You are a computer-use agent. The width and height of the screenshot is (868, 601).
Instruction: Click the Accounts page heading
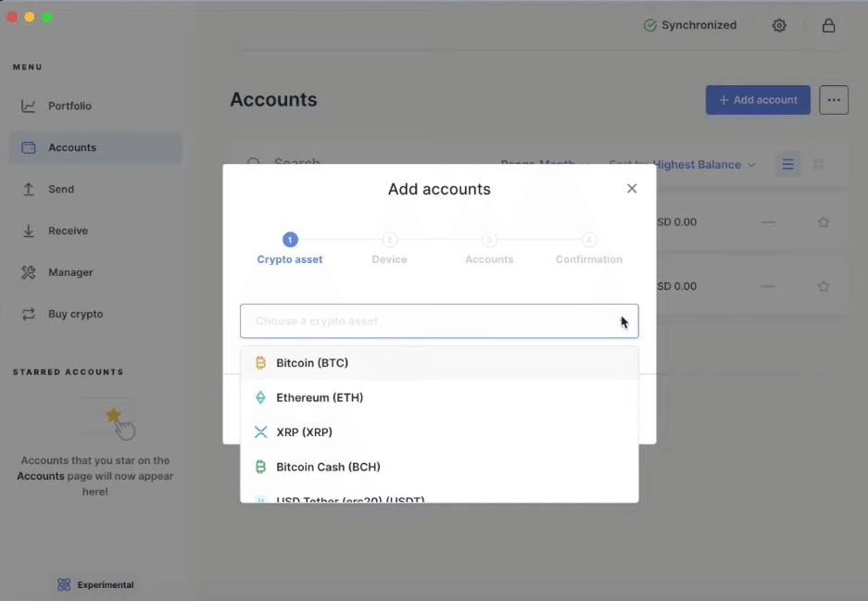[x=273, y=100]
